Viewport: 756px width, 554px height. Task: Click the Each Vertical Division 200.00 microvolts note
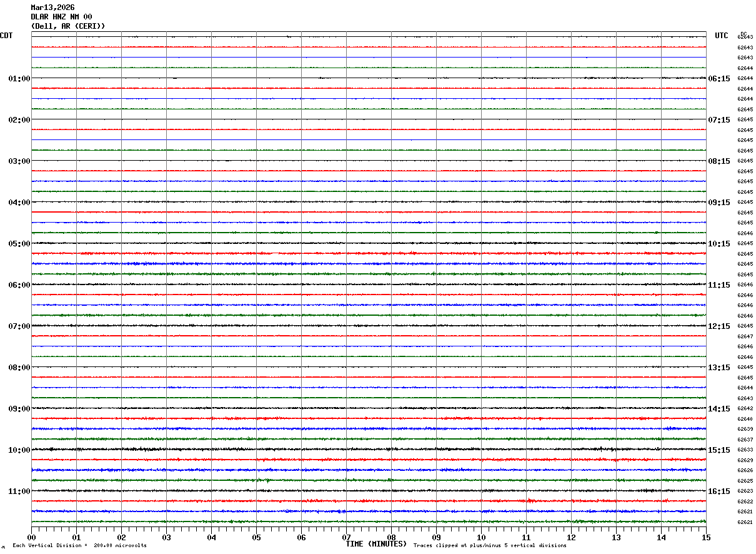coord(79,546)
